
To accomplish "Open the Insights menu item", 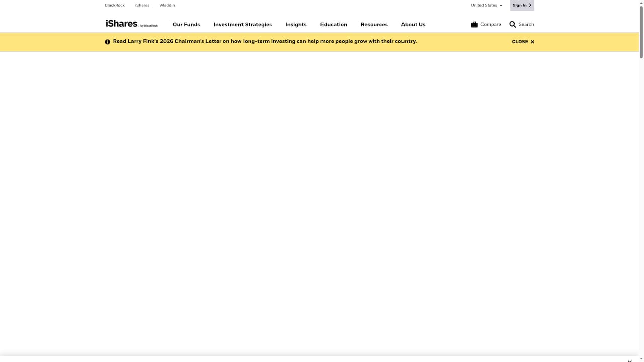I will click(296, 24).
